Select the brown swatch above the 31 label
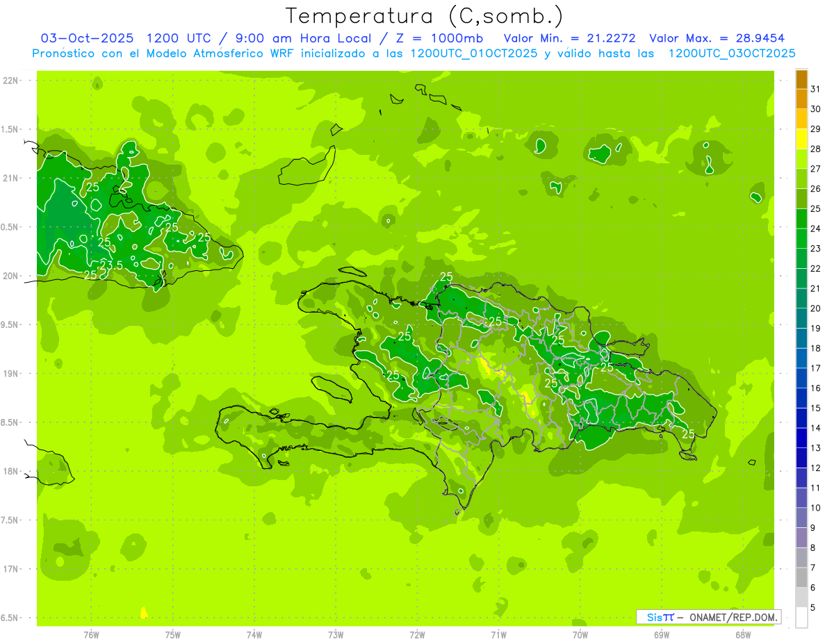 (x=801, y=79)
